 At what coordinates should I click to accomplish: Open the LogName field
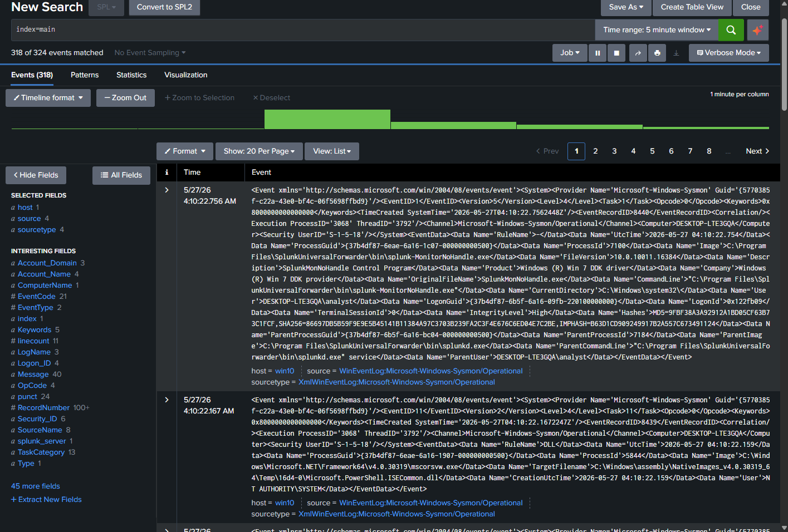pyautogui.click(x=34, y=352)
